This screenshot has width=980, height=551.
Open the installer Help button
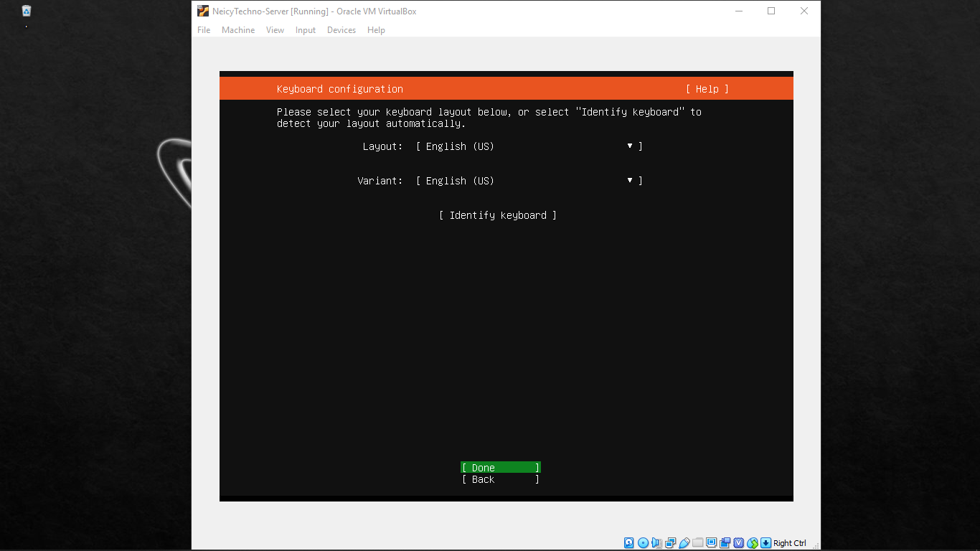[x=707, y=89]
